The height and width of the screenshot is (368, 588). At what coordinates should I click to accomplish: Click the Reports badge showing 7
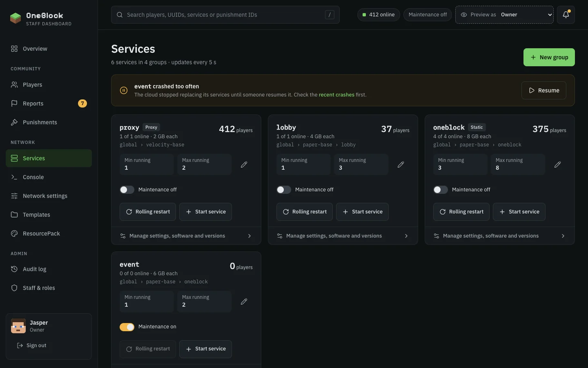click(82, 103)
